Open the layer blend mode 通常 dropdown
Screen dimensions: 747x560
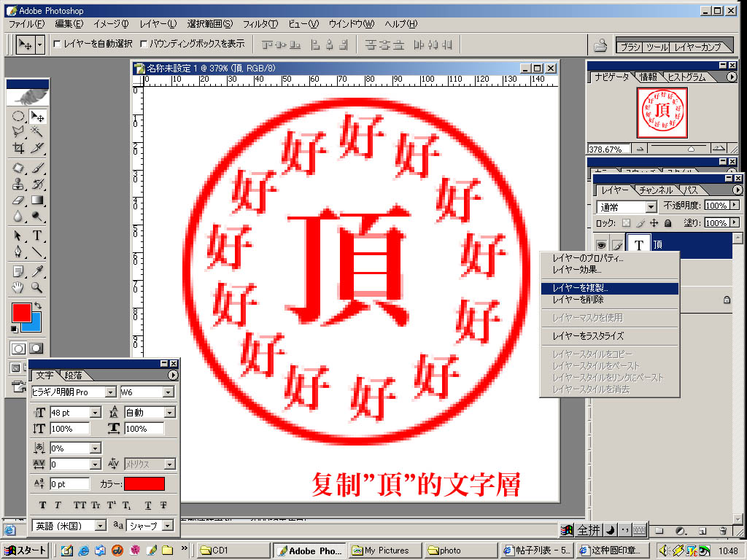[651, 207]
